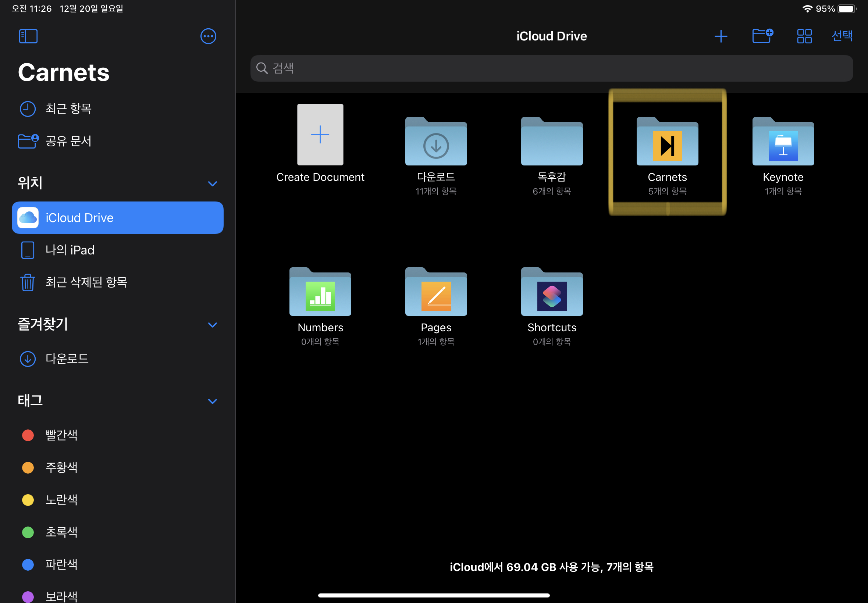Open 최근 삭제된 항목 trash
The height and width of the screenshot is (603, 868).
tap(86, 282)
